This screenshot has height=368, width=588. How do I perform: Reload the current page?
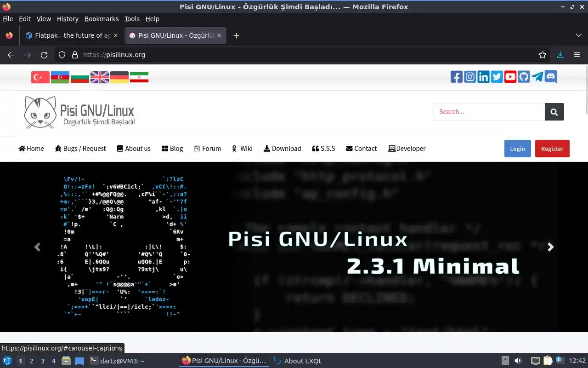click(x=44, y=55)
